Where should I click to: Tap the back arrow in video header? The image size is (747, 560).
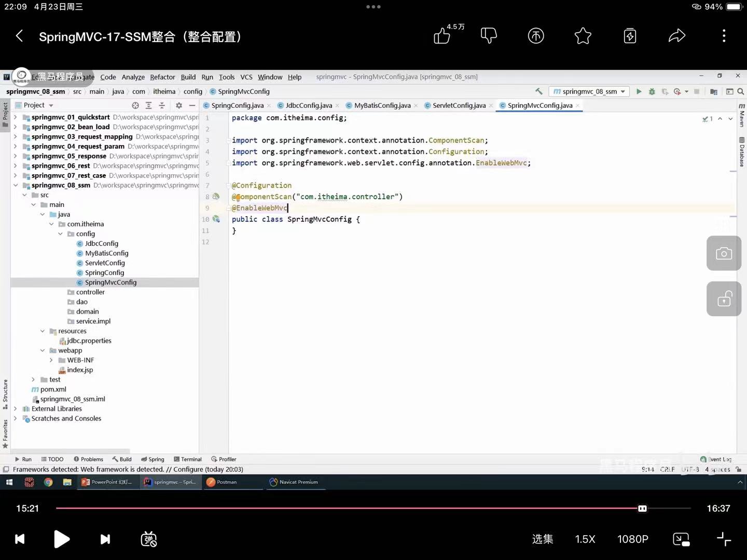(x=20, y=36)
